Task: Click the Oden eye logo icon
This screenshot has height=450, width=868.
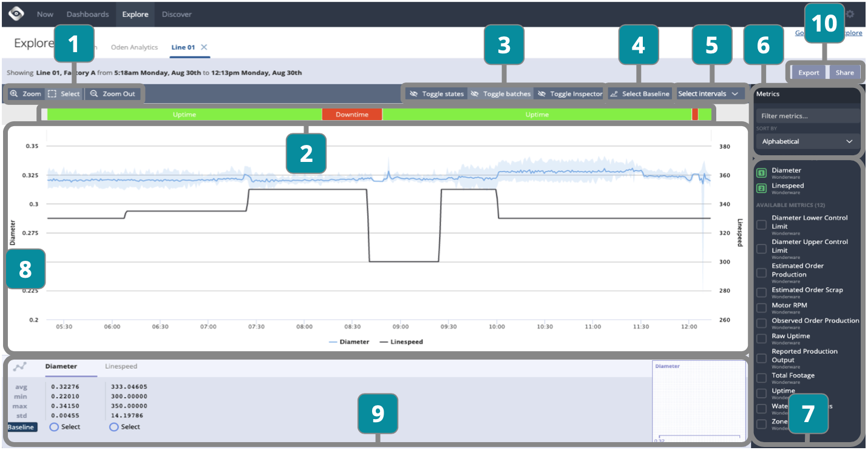Action: coord(16,14)
